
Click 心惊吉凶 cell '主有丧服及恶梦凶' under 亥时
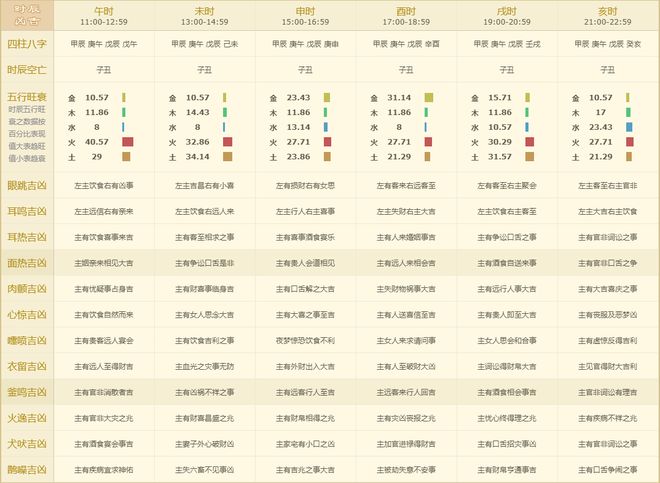[x=607, y=315]
